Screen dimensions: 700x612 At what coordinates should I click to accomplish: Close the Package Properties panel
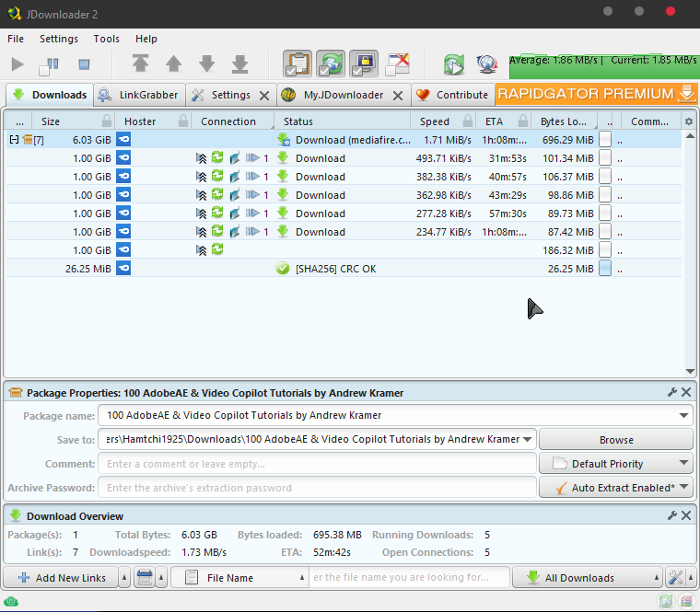click(686, 392)
